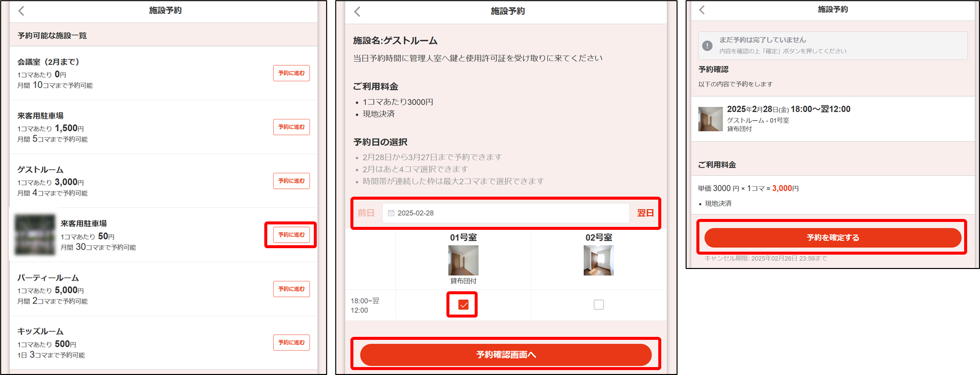
Task: Go back from the facility list screen
Action: point(21,10)
